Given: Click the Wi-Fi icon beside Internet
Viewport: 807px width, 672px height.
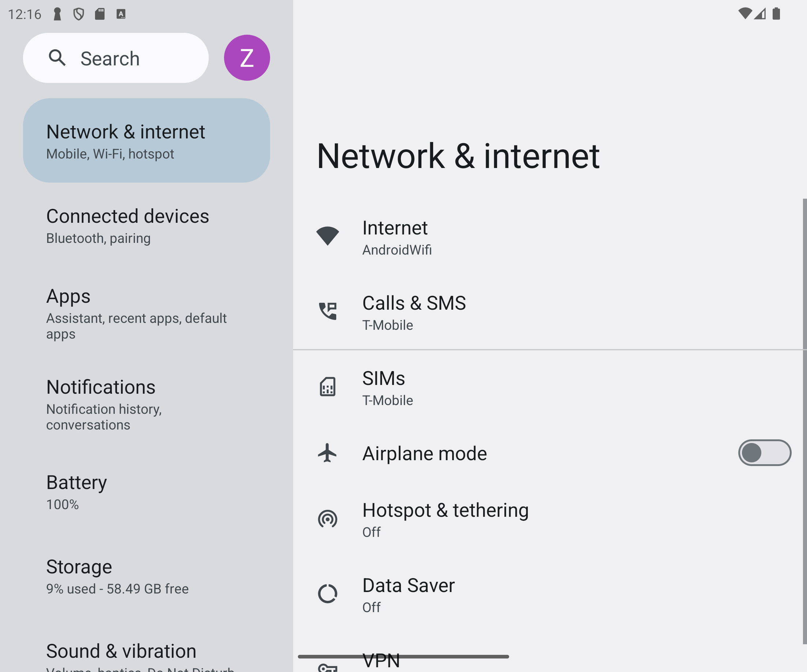Looking at the screenshot, I should [x=327, y=236].
